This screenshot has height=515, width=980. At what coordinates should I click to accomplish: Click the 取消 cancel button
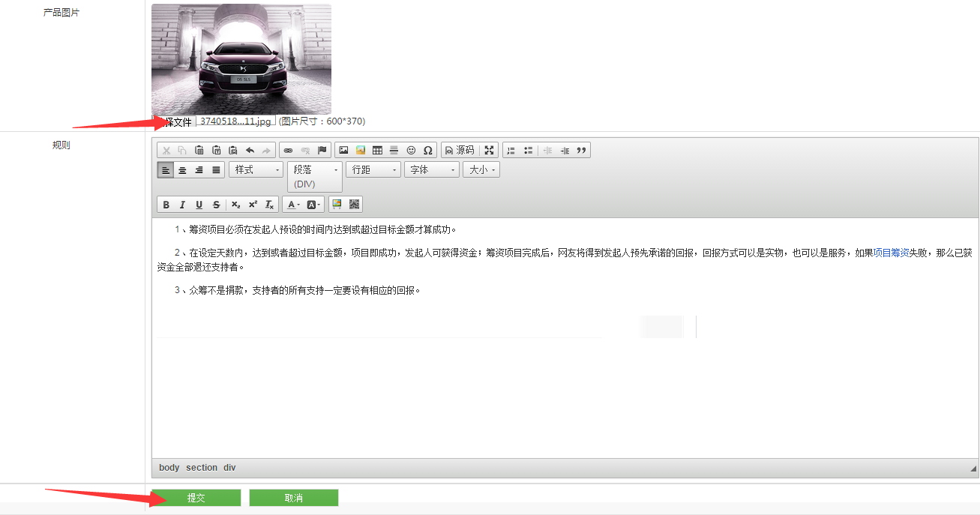[294, 498]
